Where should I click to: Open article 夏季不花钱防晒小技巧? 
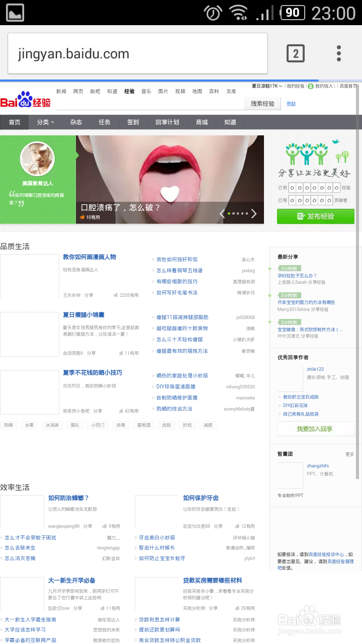point(93,373)
